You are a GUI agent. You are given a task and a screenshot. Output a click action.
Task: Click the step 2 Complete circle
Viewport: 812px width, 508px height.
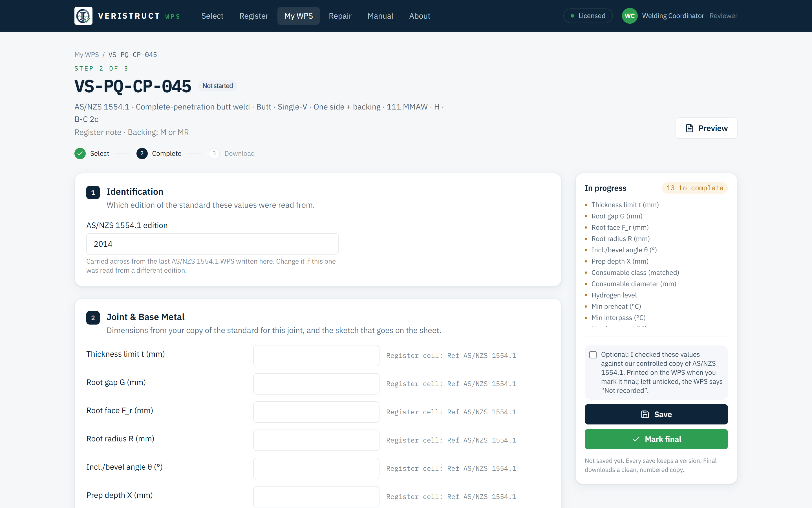pos(142,154)
